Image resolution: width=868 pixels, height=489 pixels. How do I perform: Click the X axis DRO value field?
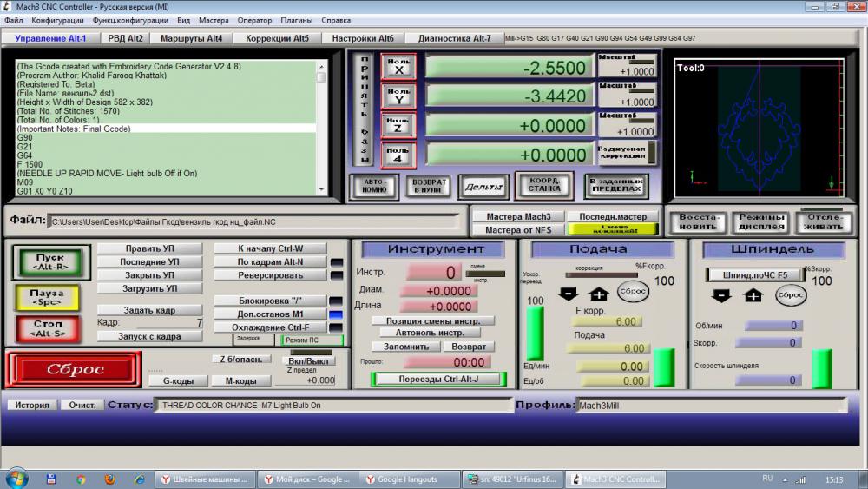[510, 67]
